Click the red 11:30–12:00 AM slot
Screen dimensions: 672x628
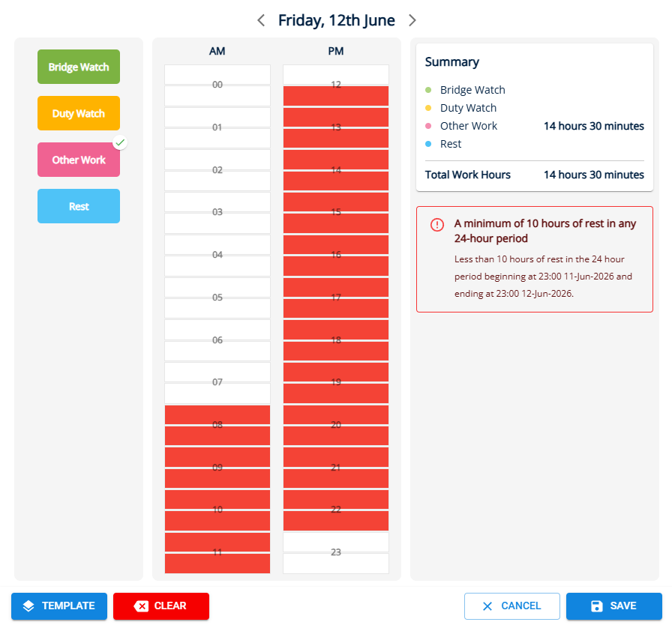[217, 564]
